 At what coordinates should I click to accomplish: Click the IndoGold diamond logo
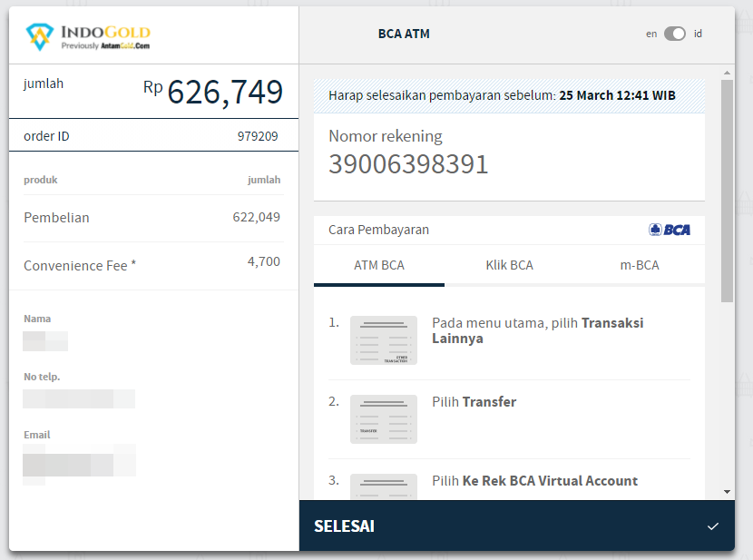click(x=39, y=36)
